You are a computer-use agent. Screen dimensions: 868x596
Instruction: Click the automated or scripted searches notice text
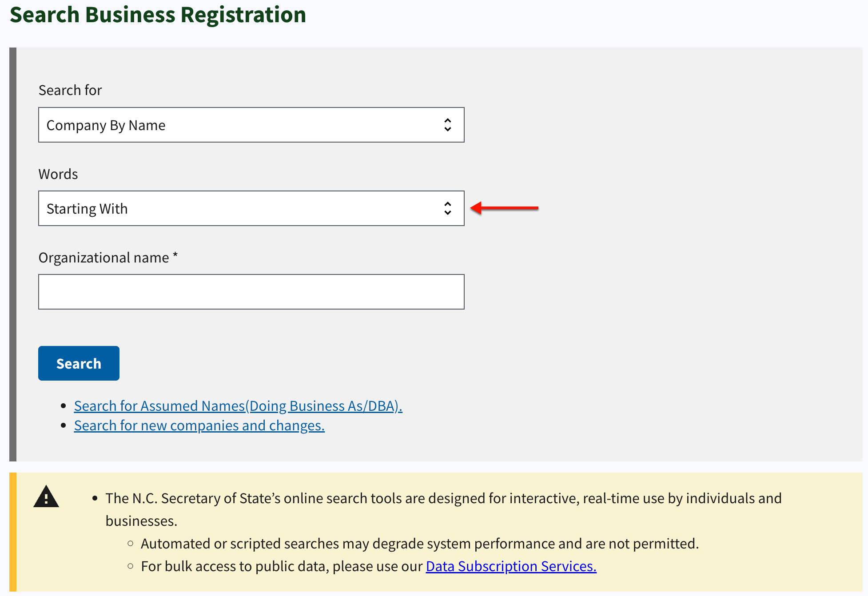[420, 544]
